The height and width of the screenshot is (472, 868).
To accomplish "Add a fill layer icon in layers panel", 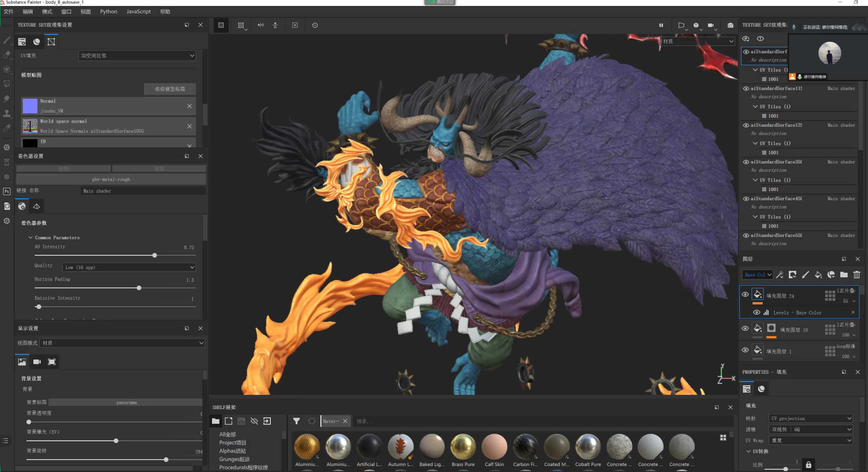I will 818,275.
